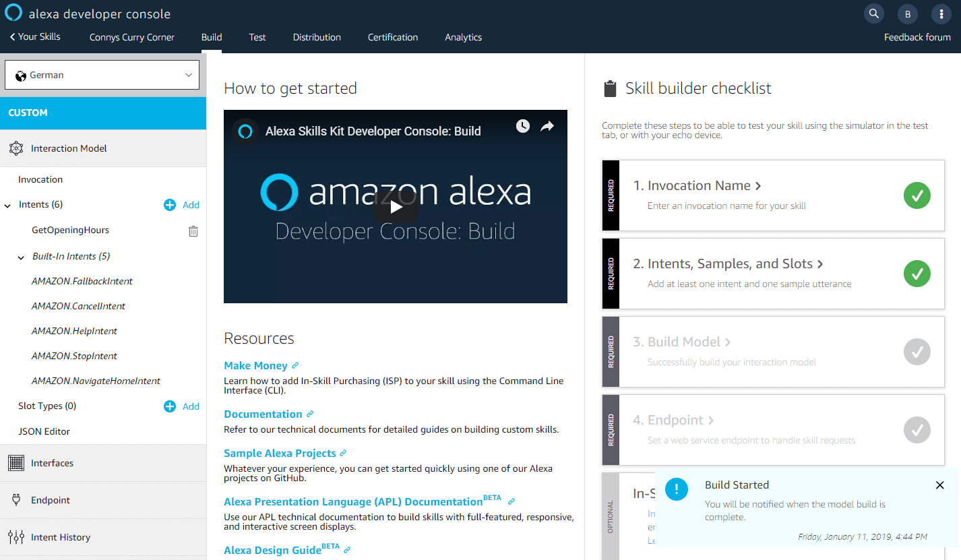Play the Developer Console Build video

click(x=396, y=207)
